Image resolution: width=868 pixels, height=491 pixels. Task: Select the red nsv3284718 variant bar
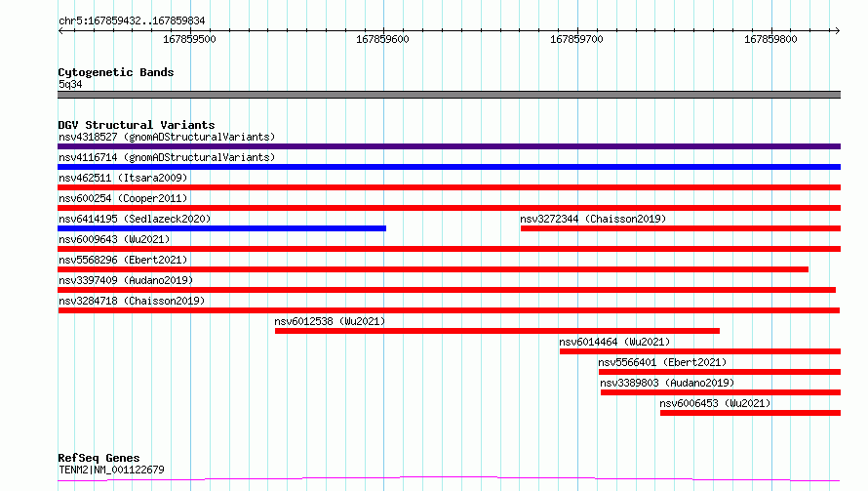tap(449, 310)
